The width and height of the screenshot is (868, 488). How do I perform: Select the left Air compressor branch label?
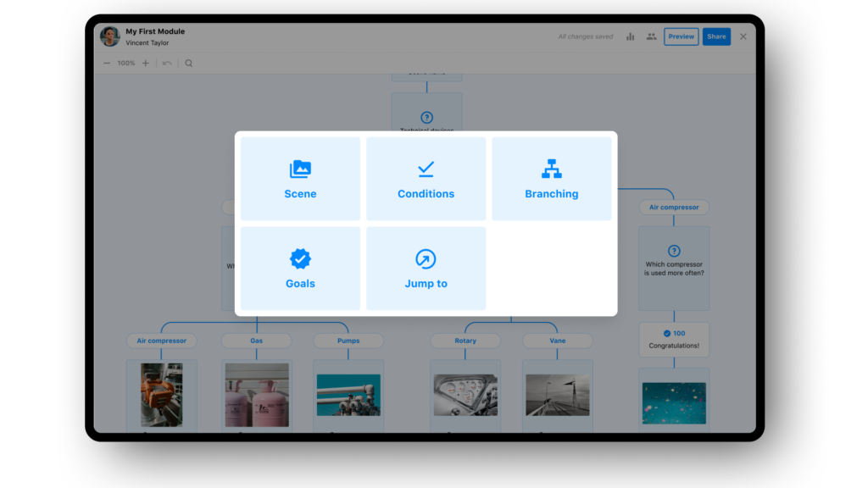162,341
